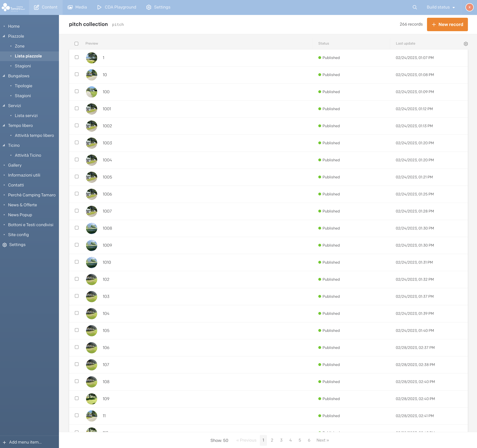Open thumbnail of record 1
The height and width of the screenshot is (448, 477).
click(92, 58)
